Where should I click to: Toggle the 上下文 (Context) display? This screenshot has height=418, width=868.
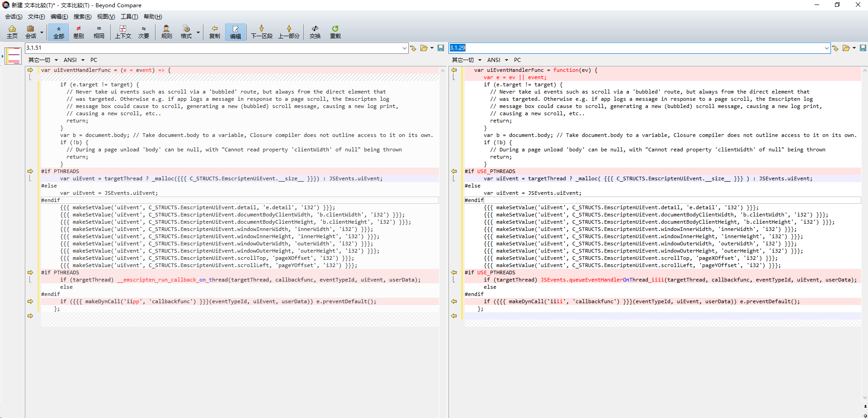click(x=123, y=32)
